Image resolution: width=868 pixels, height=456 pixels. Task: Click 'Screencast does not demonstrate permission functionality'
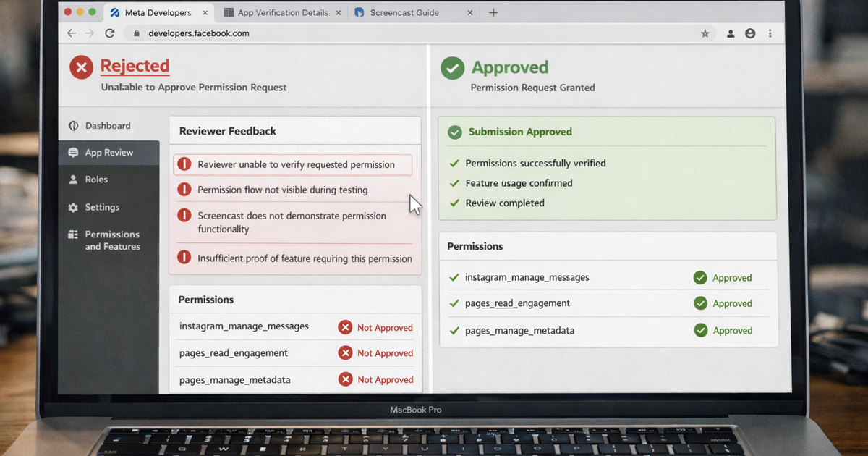292,222
